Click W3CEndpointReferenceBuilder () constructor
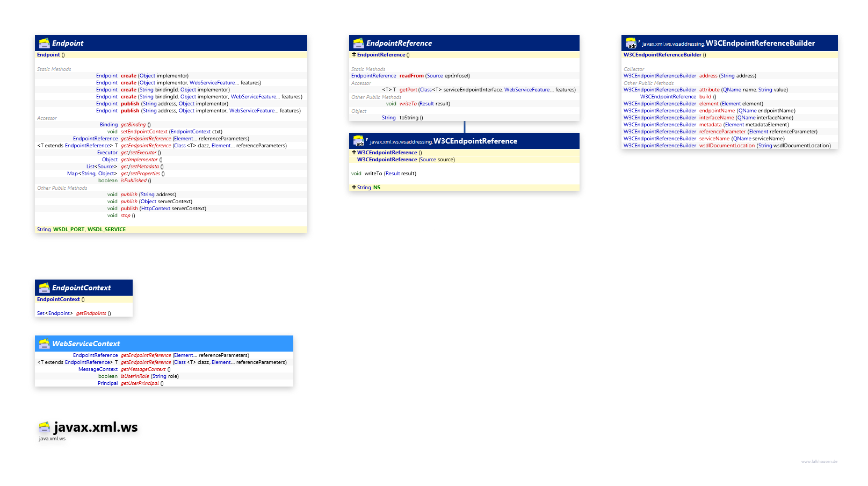The width and height of the screenshot is (868, 486). (665, 55)
